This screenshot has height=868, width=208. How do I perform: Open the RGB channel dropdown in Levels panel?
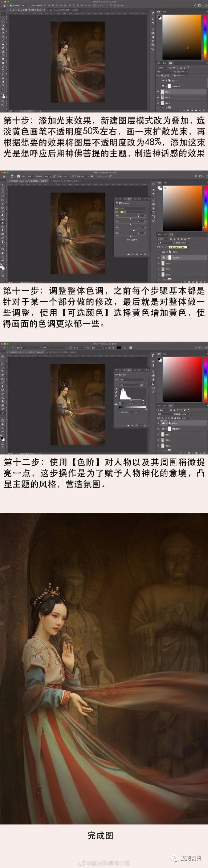(x=128, y=385)
